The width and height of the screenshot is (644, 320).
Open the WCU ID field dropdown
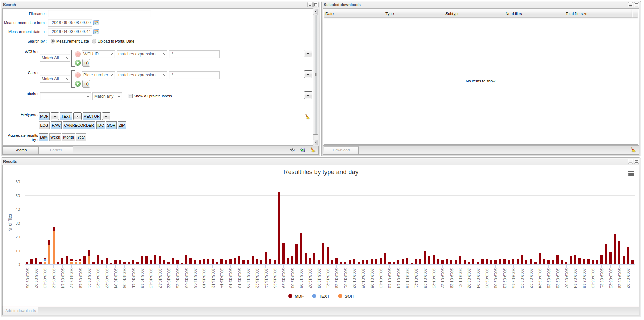pyautogui.click(x=98, y=54)
